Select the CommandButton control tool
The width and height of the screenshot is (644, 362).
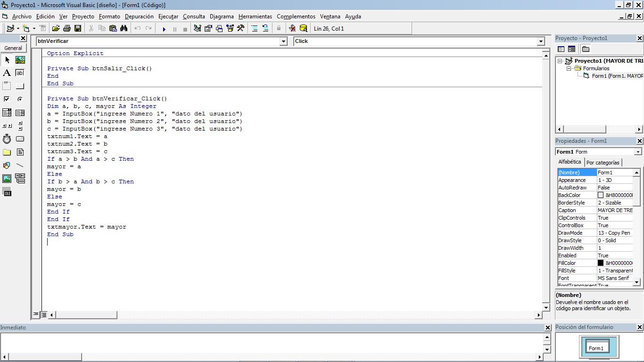tap(20, 86)
